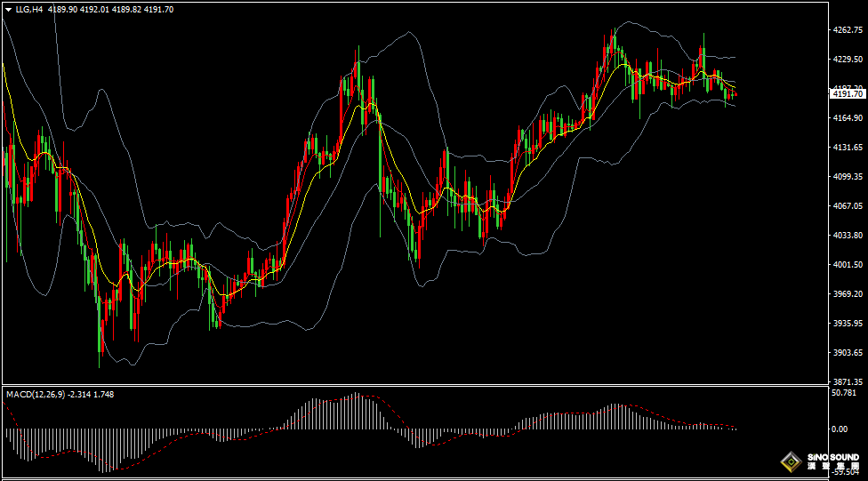
Task: Click the triangle arrow beside LLG,H4
Action: pyautogui.click(x=8, y=9)
